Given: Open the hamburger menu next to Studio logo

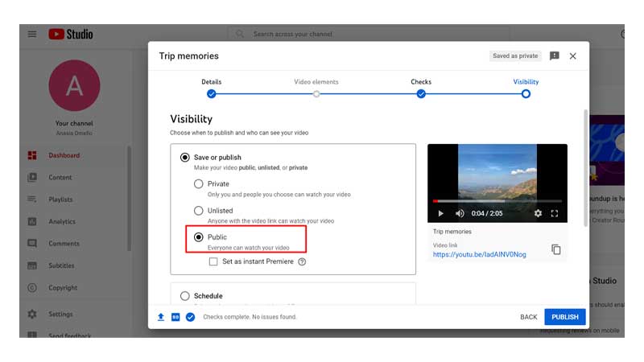Looking at the screenshot, I should point(32,34).
